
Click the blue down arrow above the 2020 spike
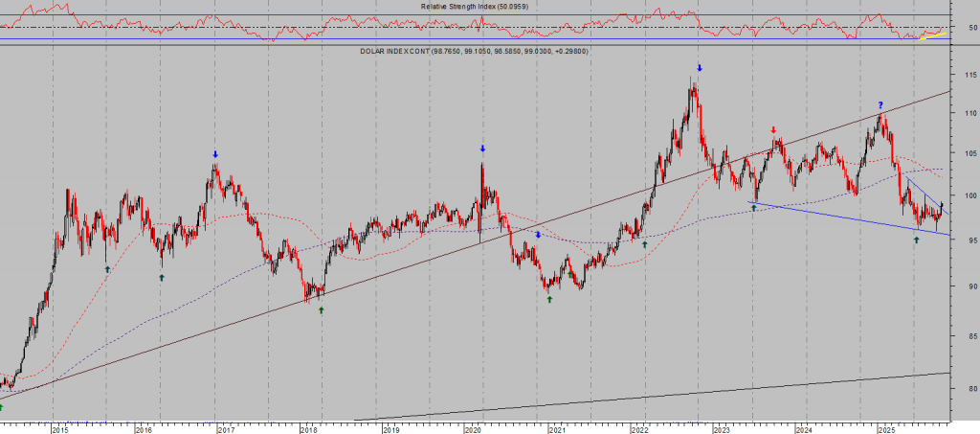(482, 148)
